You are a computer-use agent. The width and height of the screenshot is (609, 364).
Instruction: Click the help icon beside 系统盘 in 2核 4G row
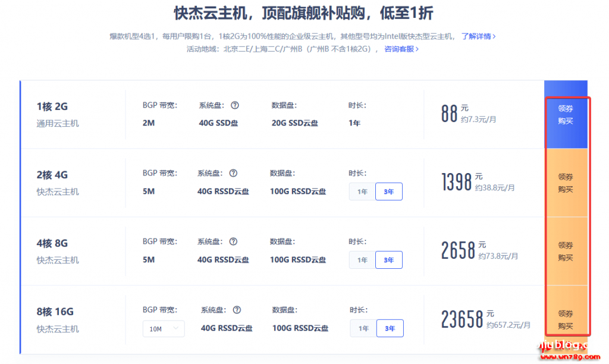pyautogui.click(x=233, y=173)
